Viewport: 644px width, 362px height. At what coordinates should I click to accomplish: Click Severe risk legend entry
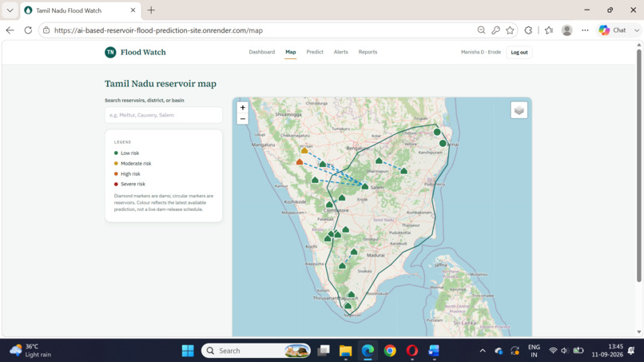129,184
